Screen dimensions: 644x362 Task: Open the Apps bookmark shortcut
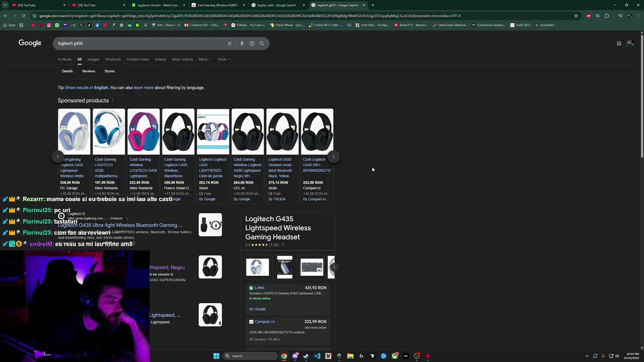[10, 25]
